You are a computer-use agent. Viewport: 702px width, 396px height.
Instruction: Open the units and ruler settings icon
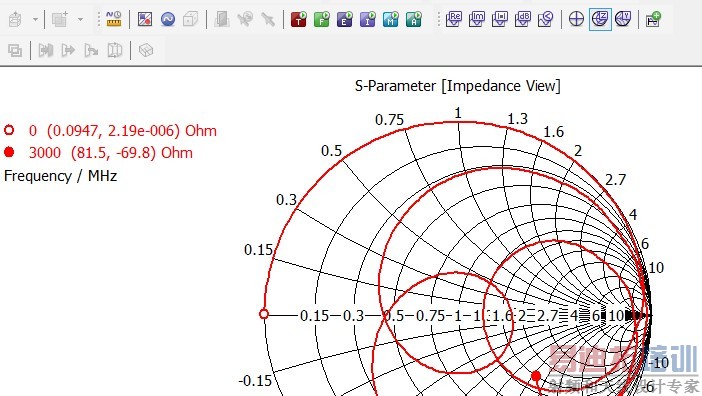(114, 19)
